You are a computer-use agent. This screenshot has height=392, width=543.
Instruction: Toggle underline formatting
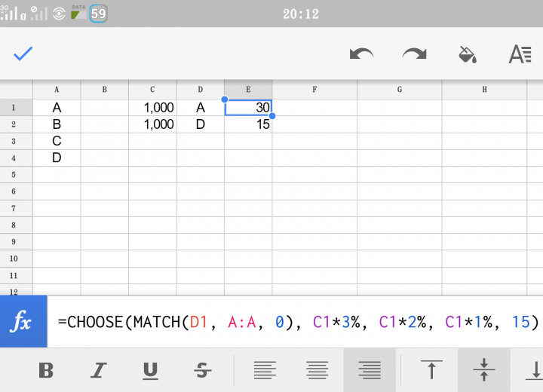pyautogui.click(x=150, y=371)
